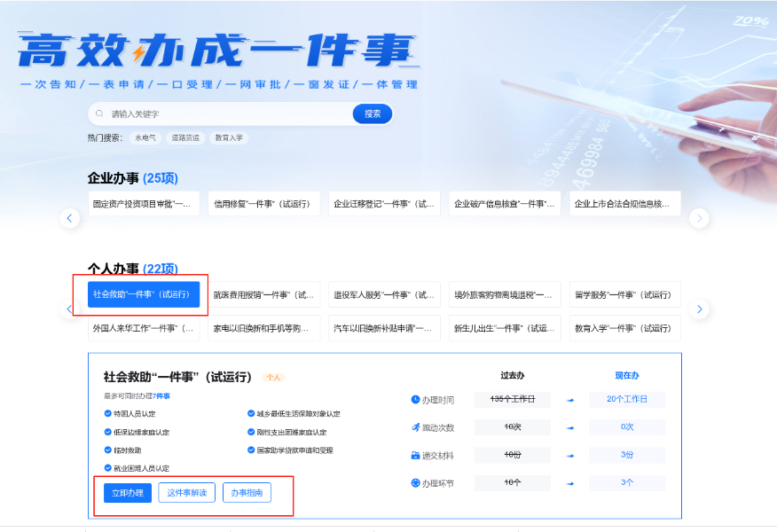Click the right arrow of the 个人办事 carousel
The image size is (777, 532).
699,309
